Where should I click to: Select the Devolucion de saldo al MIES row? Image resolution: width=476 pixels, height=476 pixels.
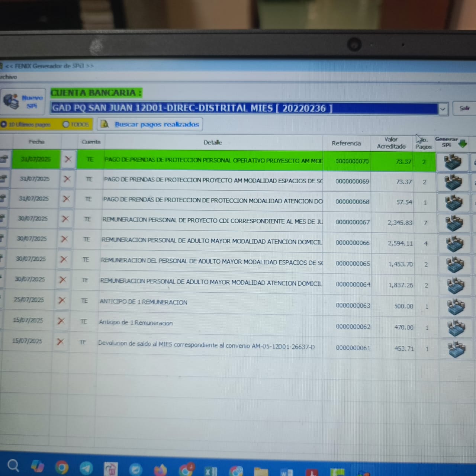206,345
